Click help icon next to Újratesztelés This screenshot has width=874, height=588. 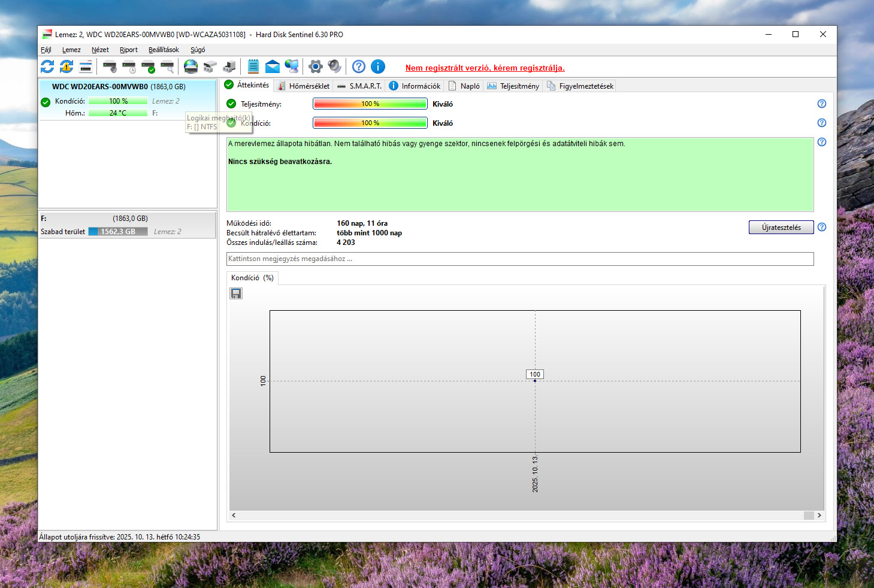pos(822,227)
